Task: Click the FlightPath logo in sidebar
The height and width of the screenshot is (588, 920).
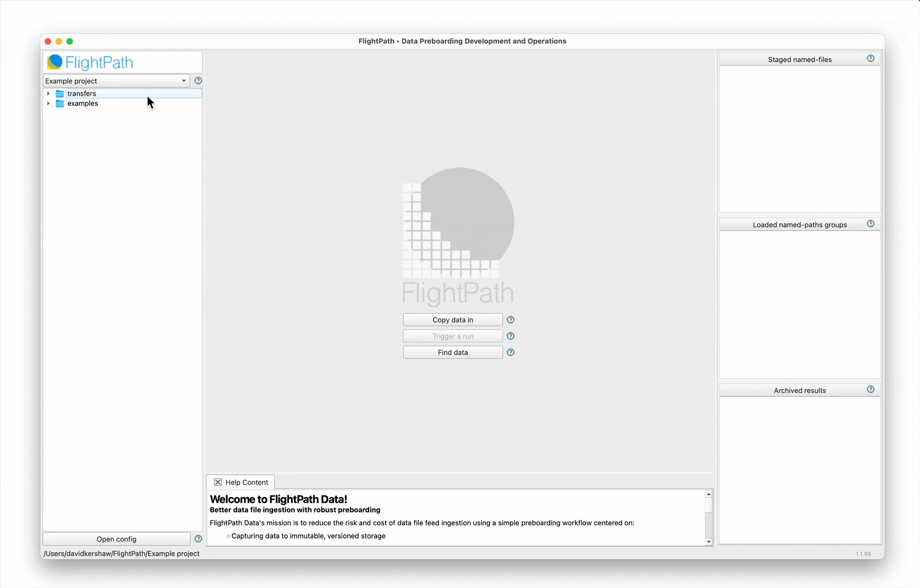Action: 90,62
